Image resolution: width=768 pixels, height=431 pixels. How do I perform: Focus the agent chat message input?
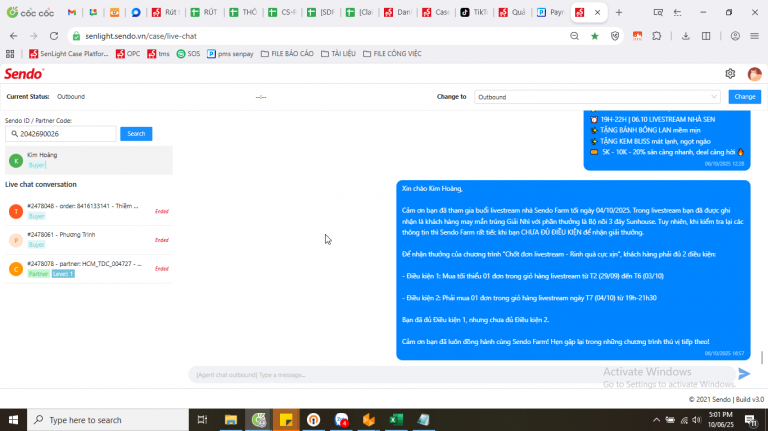460,375
